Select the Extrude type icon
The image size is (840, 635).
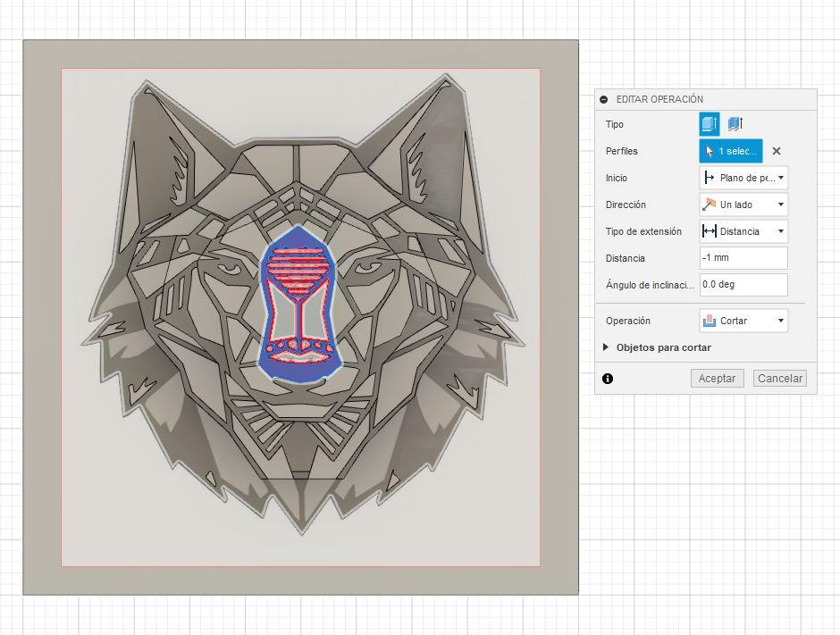pos(710,124)
